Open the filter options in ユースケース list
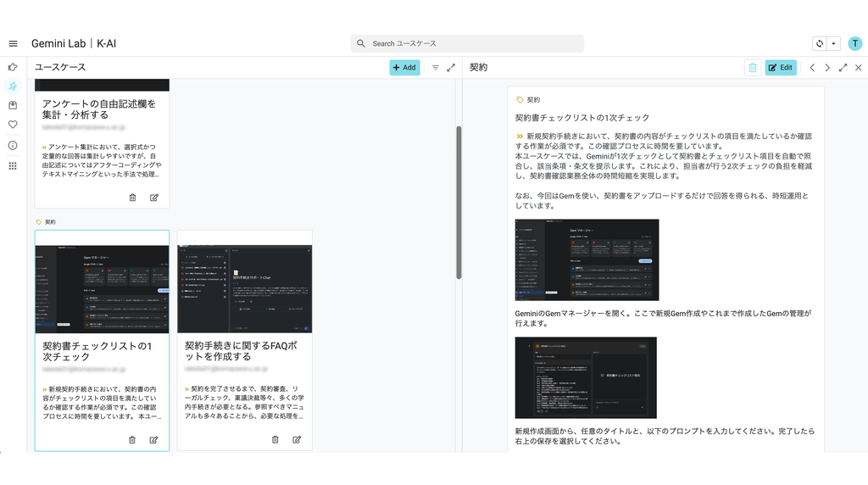The width and height of the screenshot is (868, 485). [436, 68]
